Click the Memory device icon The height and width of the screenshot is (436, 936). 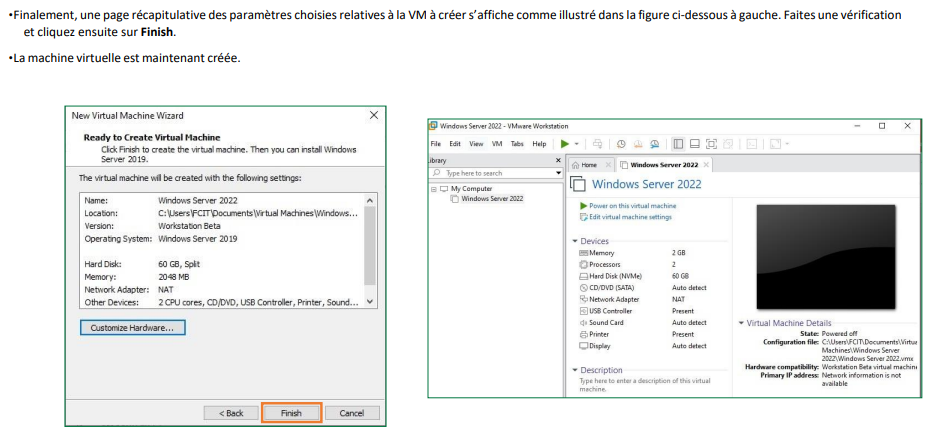tap(584, 253)
